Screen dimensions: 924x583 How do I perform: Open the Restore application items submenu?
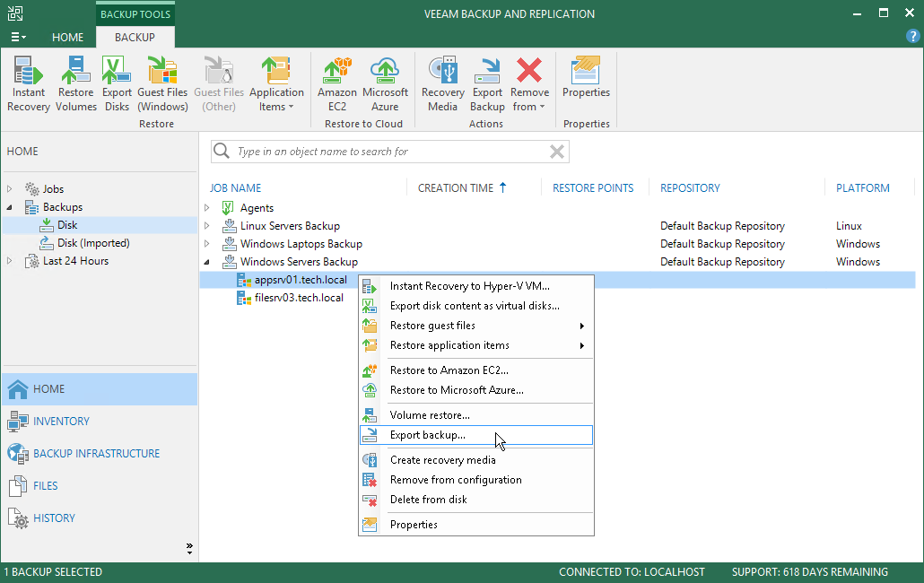[476, 345]
